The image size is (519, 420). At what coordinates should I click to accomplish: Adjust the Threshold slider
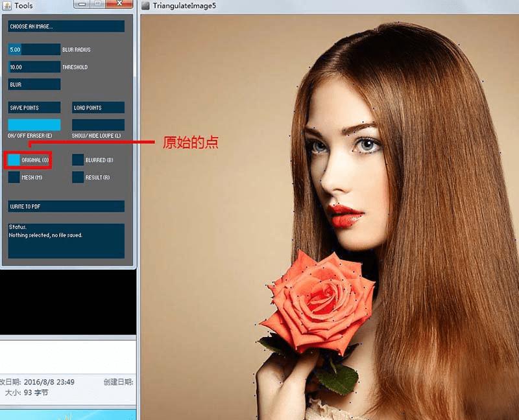34,67
